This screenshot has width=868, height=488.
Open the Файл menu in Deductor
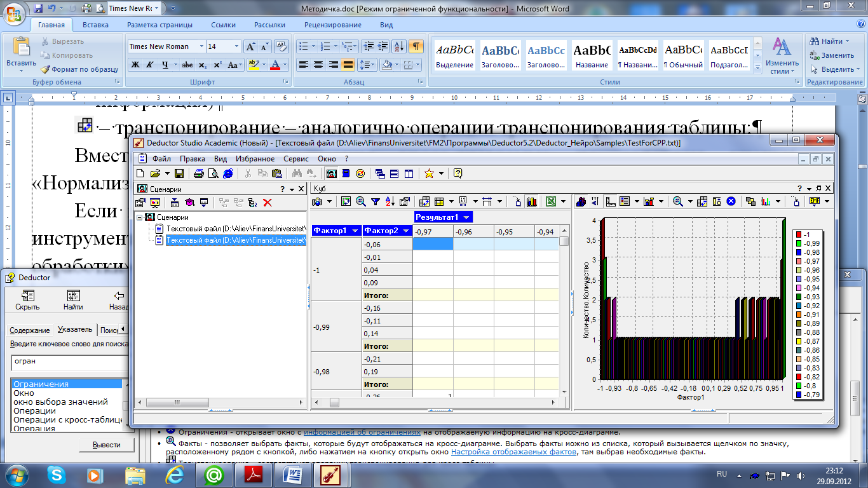coord(161,159)
